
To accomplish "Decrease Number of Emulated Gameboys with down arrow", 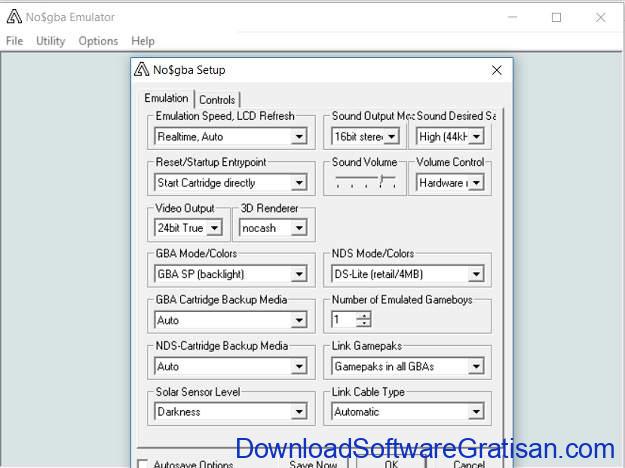I will [364, 323].
